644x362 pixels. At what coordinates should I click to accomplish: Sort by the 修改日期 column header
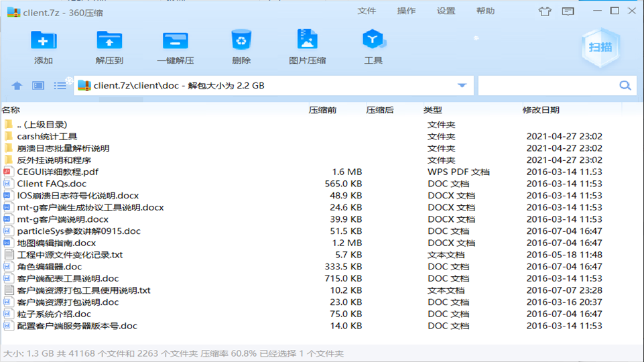[541, 110]
